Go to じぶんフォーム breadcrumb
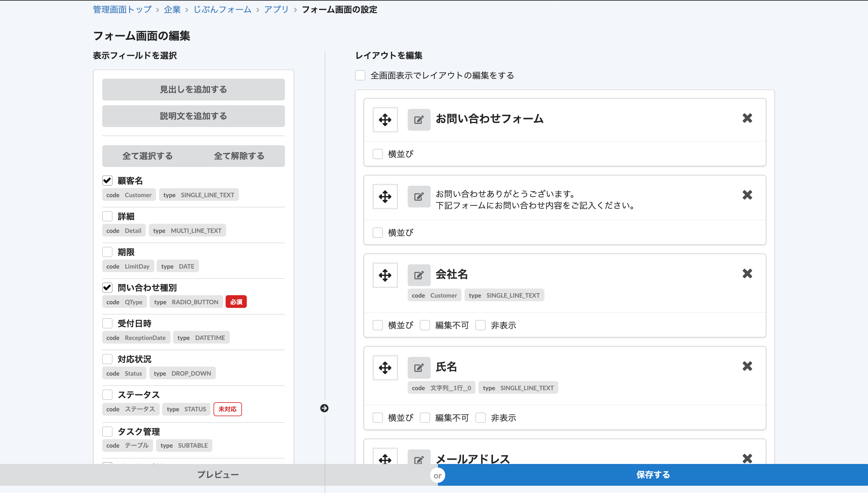This screenshot has height=493, width=868. 222,9
